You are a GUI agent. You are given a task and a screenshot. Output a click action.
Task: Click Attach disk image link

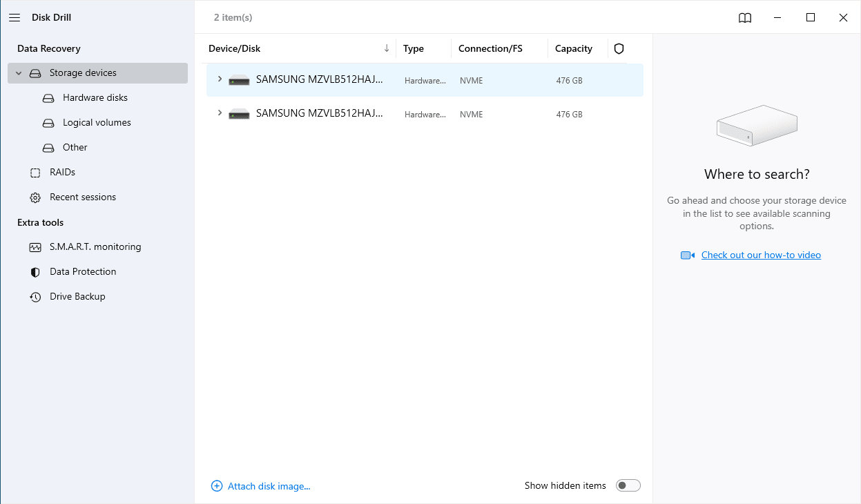point(269,486)
